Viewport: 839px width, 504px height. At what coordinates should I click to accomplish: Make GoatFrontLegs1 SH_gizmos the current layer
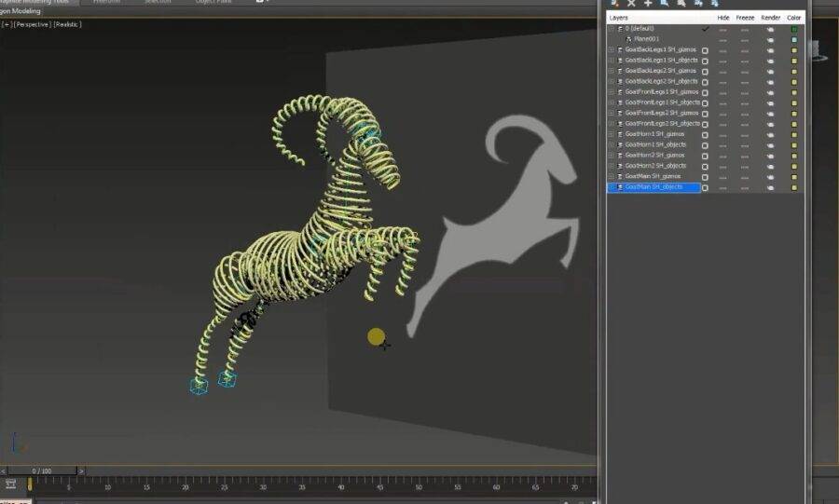tap(705, 92)
